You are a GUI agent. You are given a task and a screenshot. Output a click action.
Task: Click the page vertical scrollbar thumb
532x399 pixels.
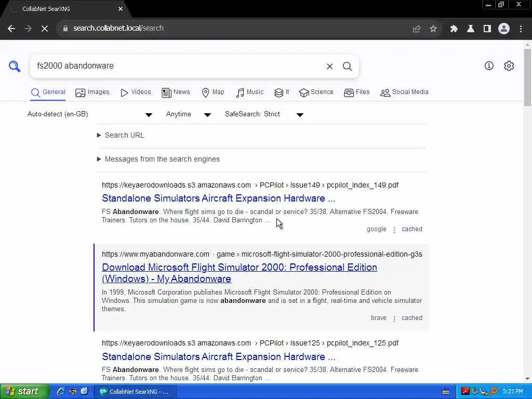pyautogui.click(x=527, y=77)
